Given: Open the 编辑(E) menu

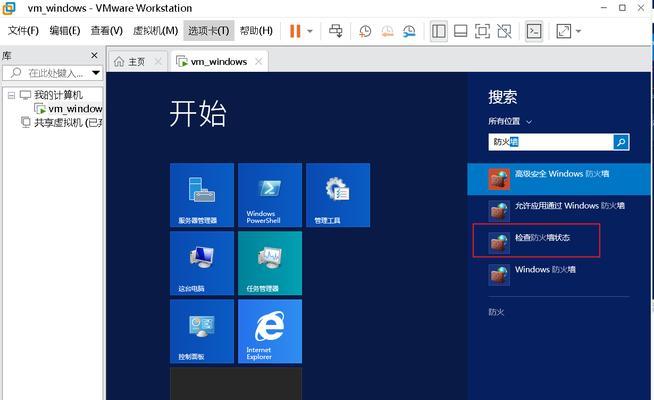Looking at the screenshot, I should (65, 30).
